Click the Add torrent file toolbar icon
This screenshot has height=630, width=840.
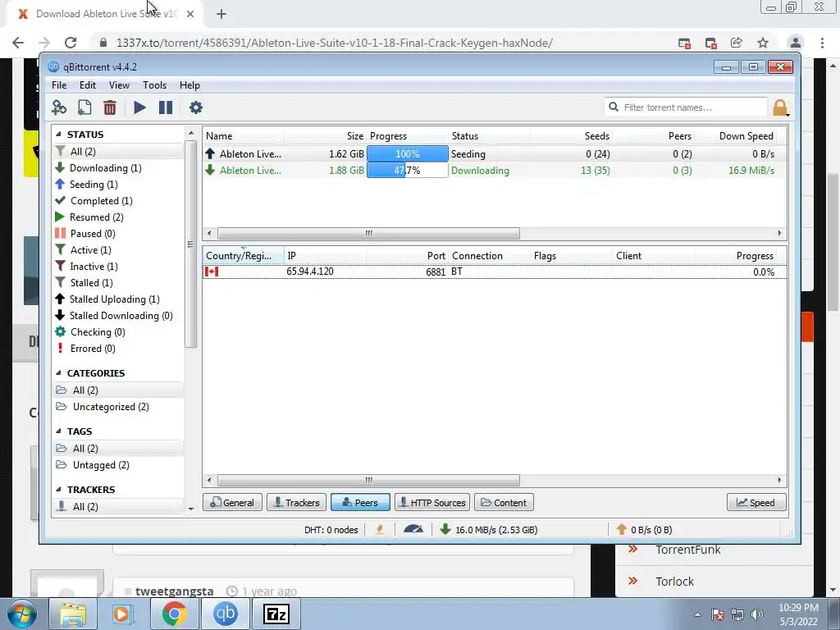point(84,107)
